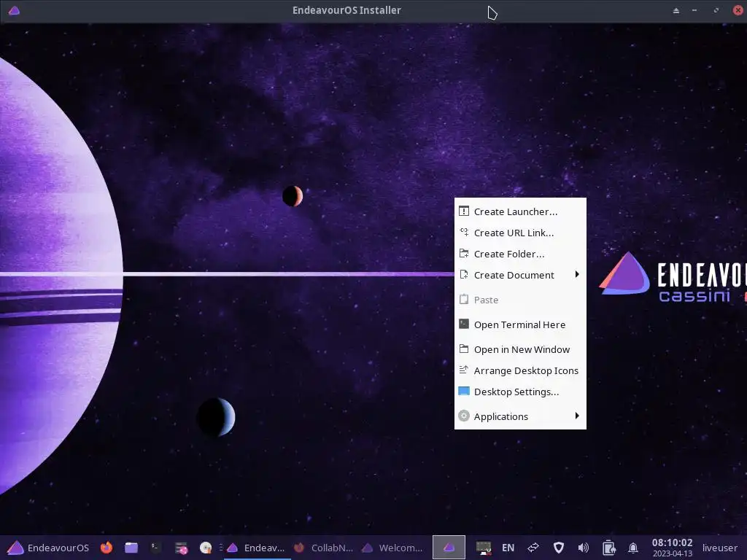Click the clock showing 08:10:02
This screenshot has width=747, height=560.
tap(672, 548)
